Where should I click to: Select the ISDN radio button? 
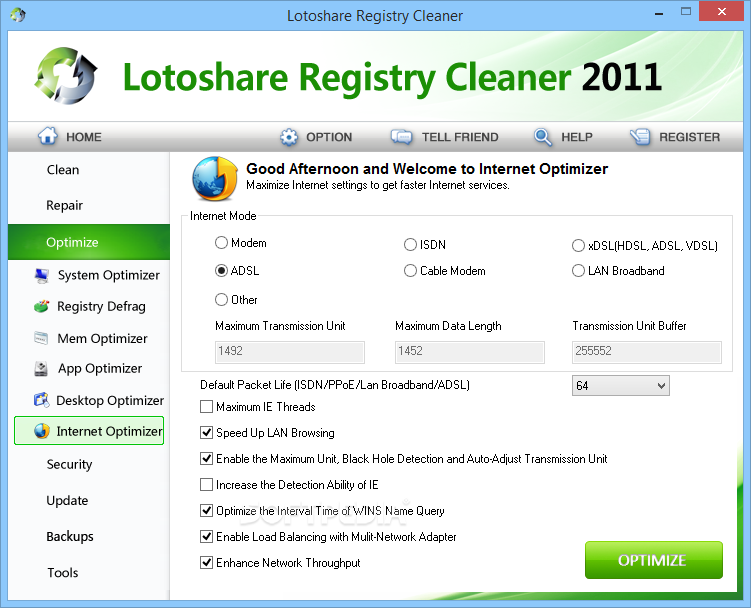(x=410, y=245)
